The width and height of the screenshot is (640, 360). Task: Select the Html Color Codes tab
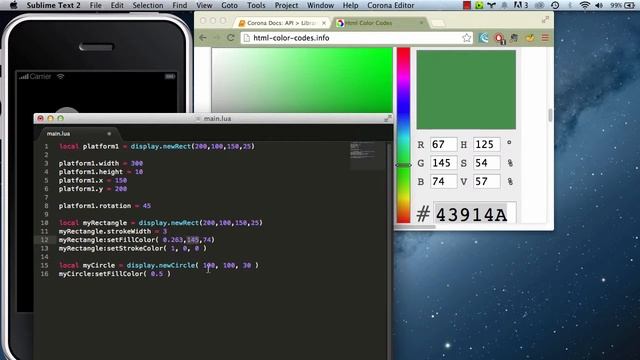point(380,23)
